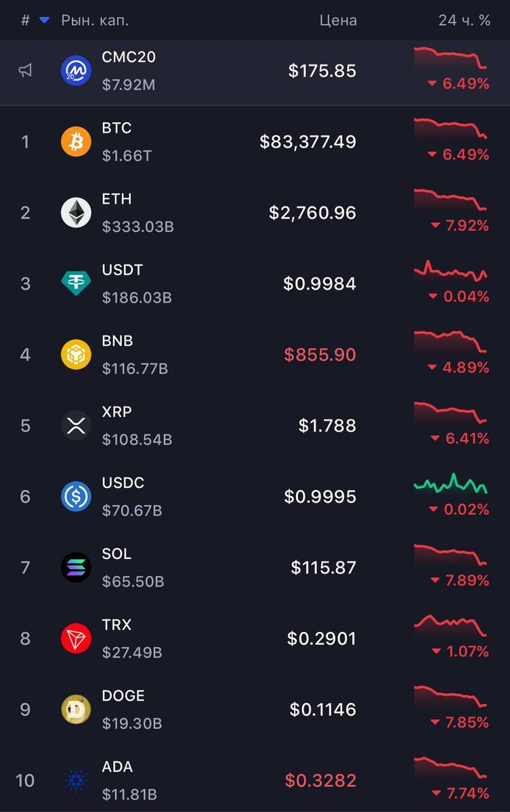510x812 pixels.
Task: Click the megaphone icon beside CMC20
Action: tap(25, 70)
